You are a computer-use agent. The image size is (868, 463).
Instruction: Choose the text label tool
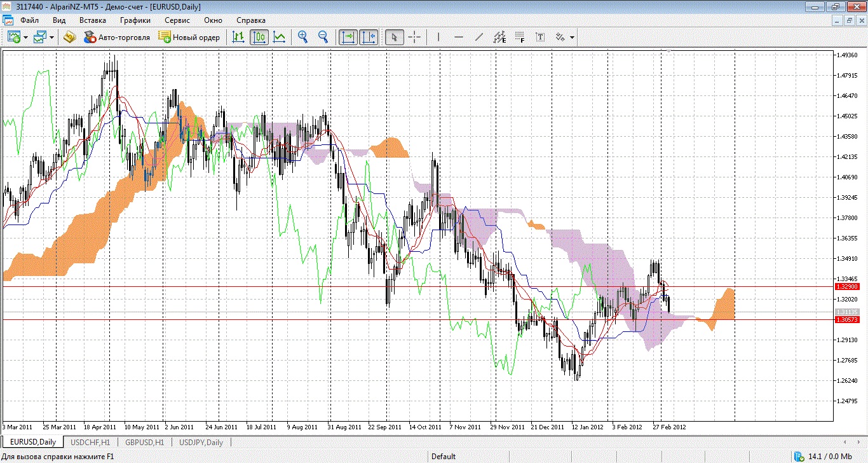540,37
